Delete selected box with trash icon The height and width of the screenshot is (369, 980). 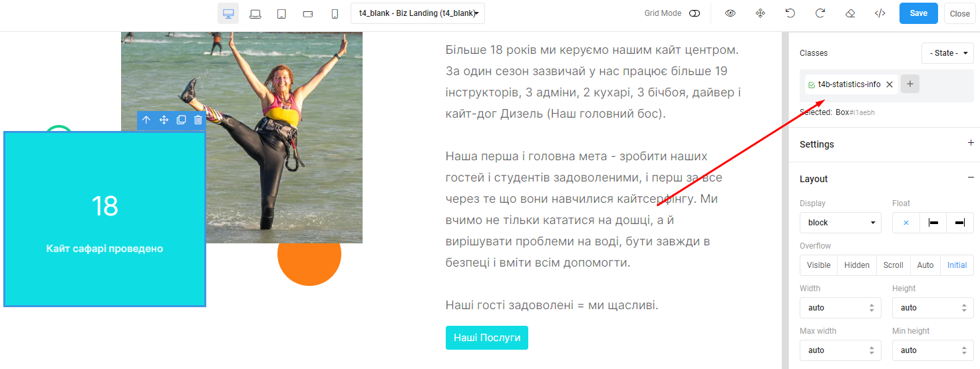pos(198,120)
